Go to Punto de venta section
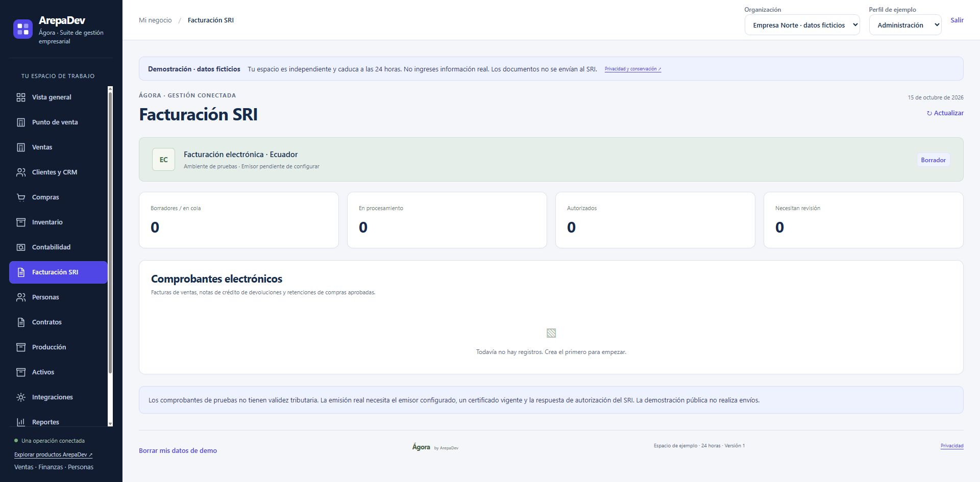Image resolution: width=980 pixels, height=482 pixels. coord(58,122)
